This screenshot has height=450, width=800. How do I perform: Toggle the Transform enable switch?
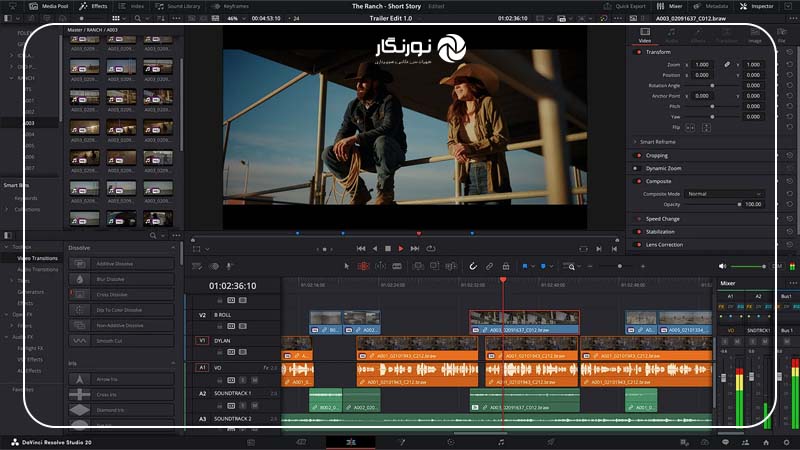[x=638, y=52]
